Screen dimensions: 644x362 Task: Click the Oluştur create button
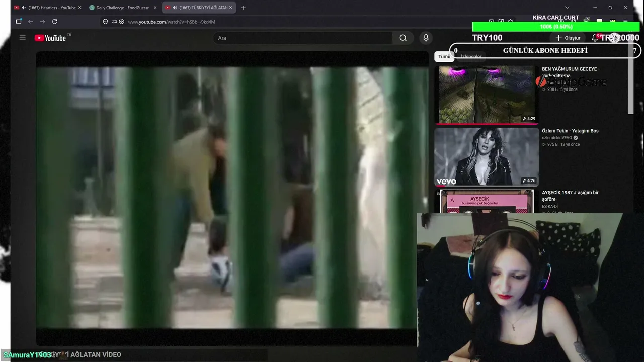pos(568,38)
